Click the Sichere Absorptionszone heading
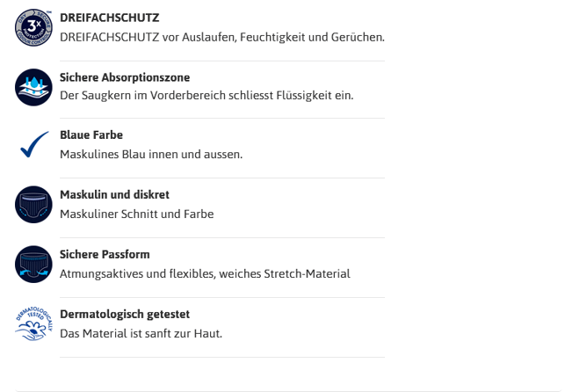 (125, 77)
